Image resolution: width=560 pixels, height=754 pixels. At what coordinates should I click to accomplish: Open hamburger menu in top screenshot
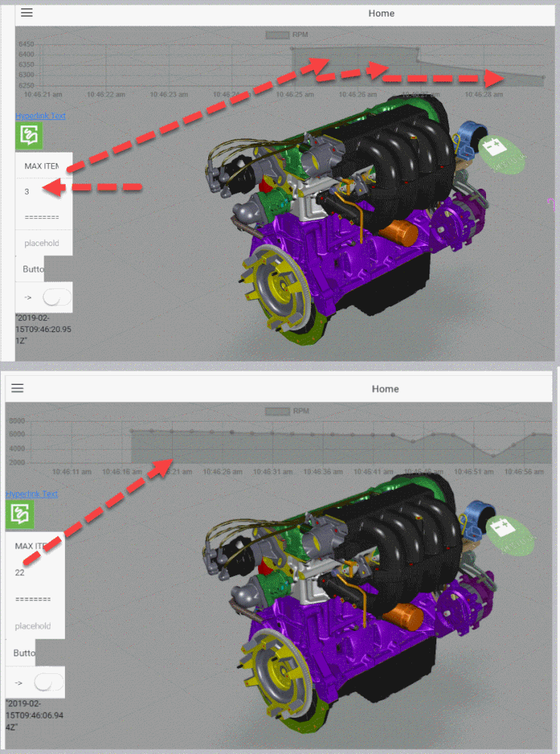27,13
